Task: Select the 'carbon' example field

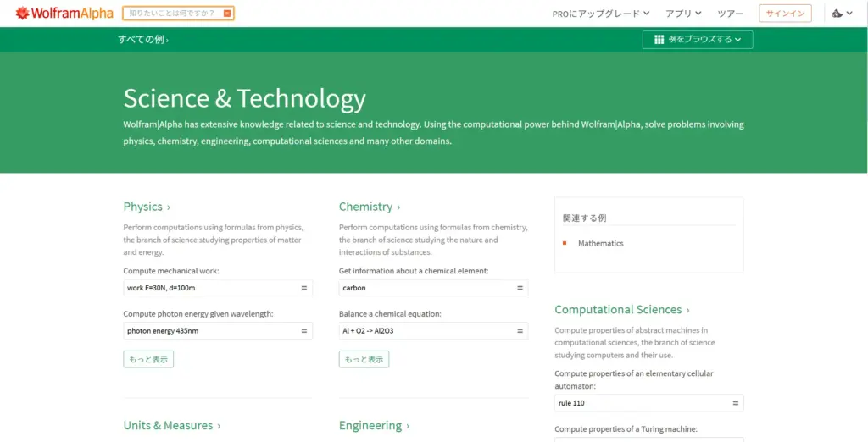Action: pos(433,288)
